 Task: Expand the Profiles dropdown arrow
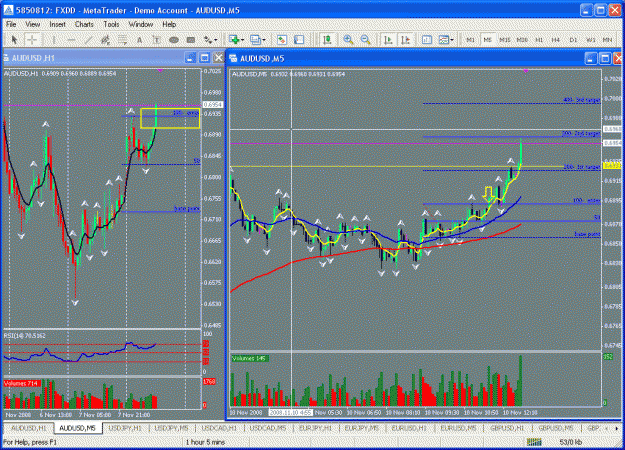[x=263, y=40]
